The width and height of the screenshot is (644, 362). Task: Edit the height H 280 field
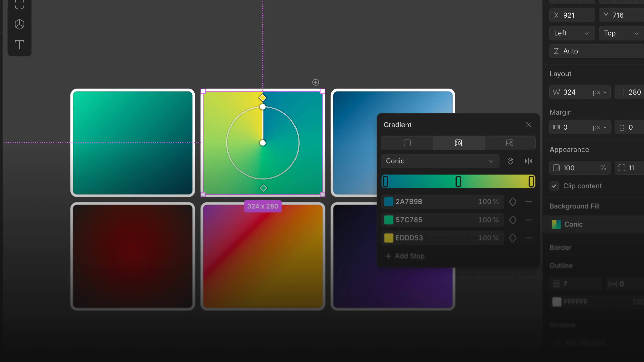tap(630, 92)
